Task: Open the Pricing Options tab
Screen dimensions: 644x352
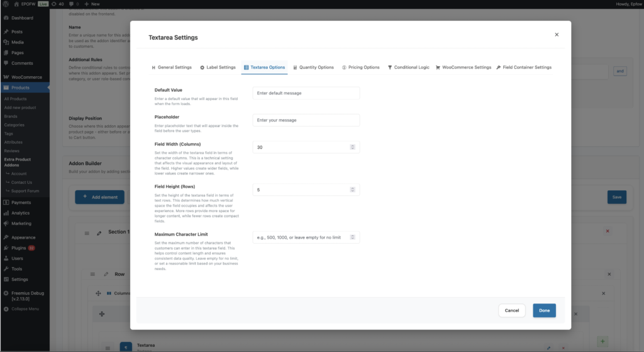Action: pyautogui.click(x=360, y=67)
